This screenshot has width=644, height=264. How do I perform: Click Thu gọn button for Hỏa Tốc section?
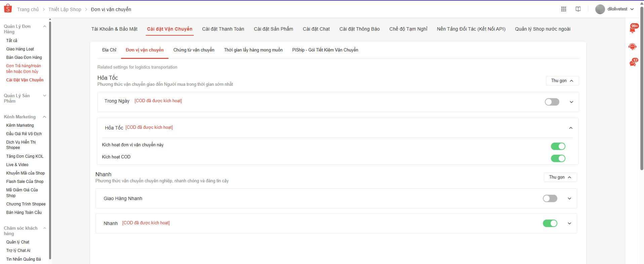[562, 81]
